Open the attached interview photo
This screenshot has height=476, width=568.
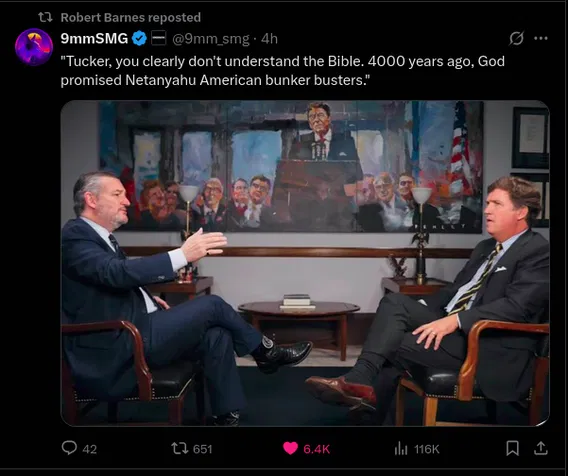(305, 263)
